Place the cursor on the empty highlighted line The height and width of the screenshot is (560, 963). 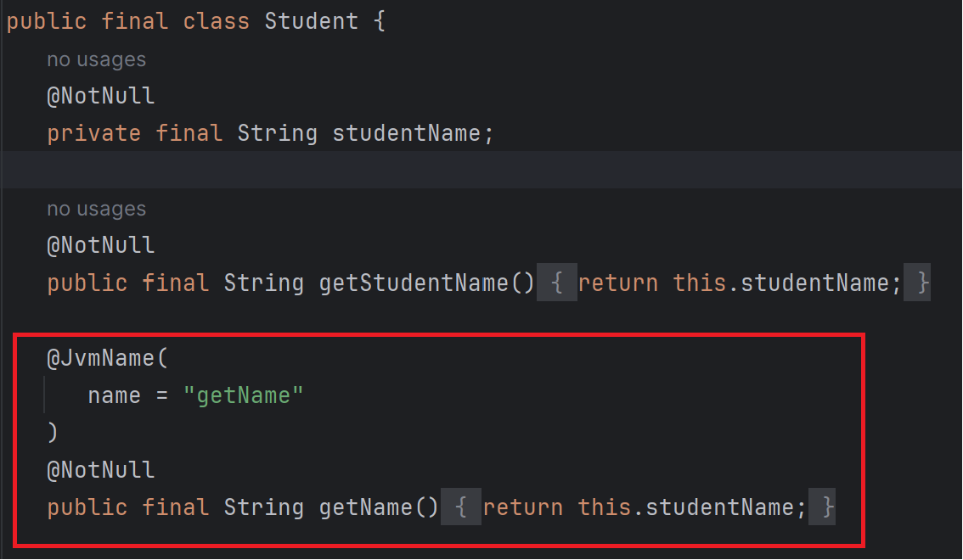(x=481, y=170)
